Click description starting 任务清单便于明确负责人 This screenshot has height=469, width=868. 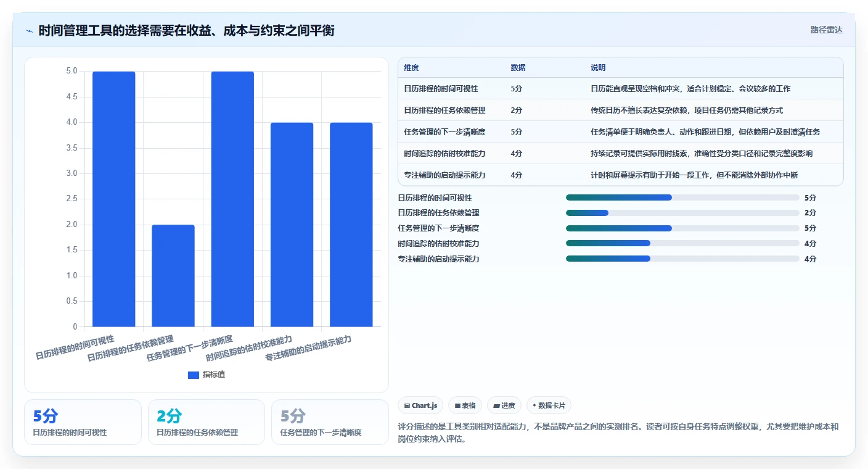click(705, 132)
